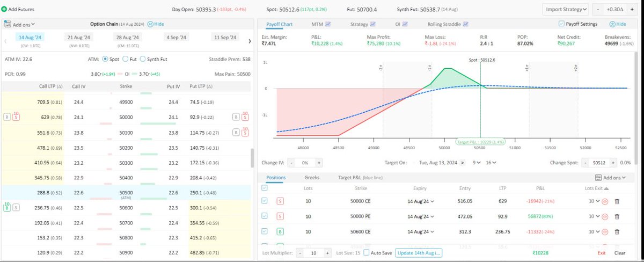Screen dimensions: 644x262
Task: Delete the 50000 CE position
Action: coord(617,201)
